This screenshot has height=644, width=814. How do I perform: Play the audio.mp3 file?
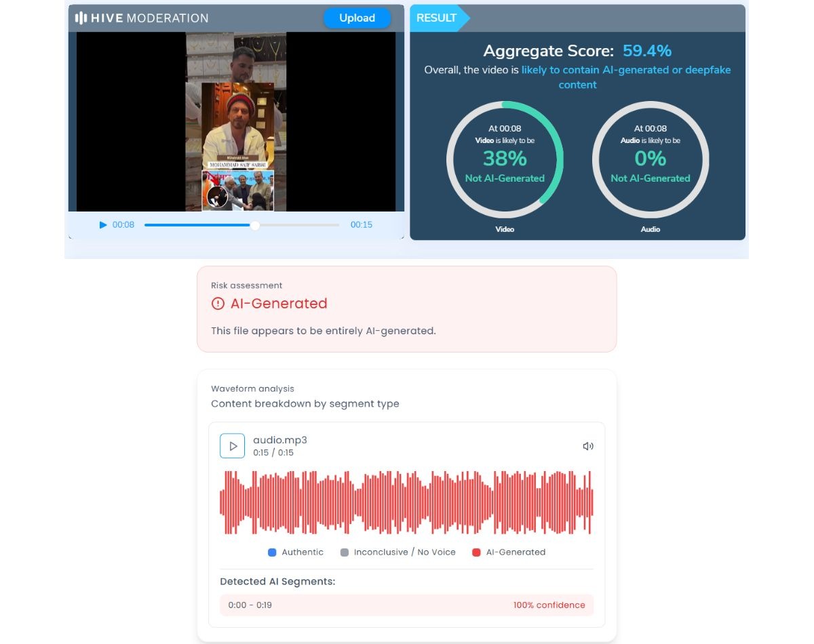(x=232, y=446)
